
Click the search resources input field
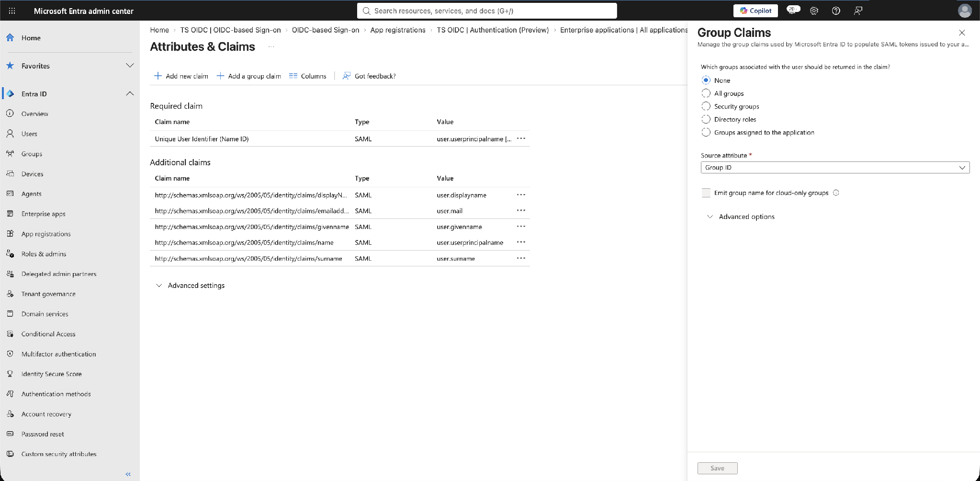[487, 11]
